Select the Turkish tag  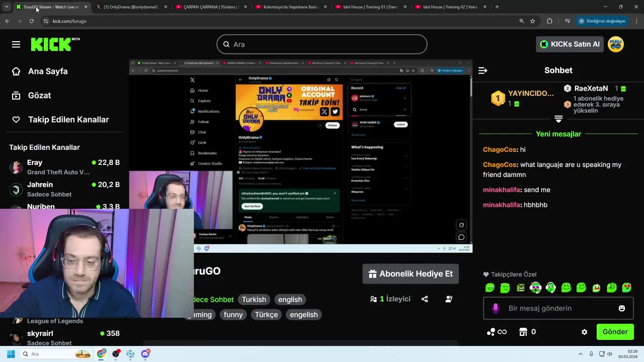tap(254, 300)
